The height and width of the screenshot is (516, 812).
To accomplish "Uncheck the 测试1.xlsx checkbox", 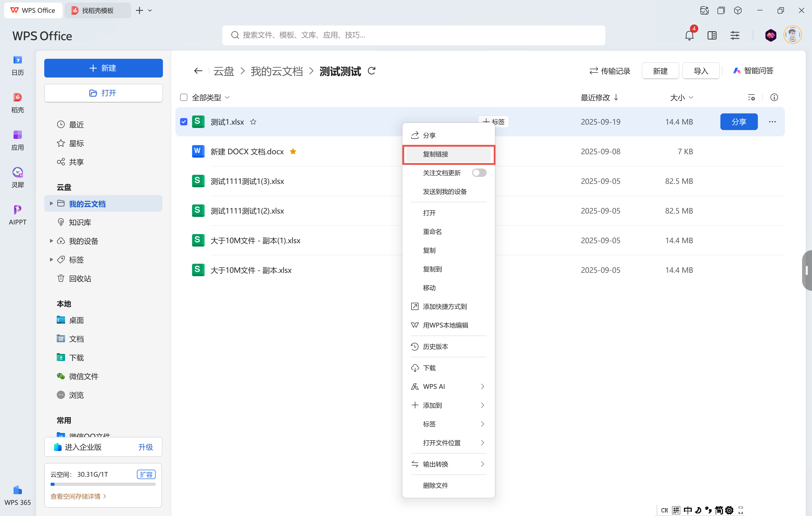I will [184, 122].
